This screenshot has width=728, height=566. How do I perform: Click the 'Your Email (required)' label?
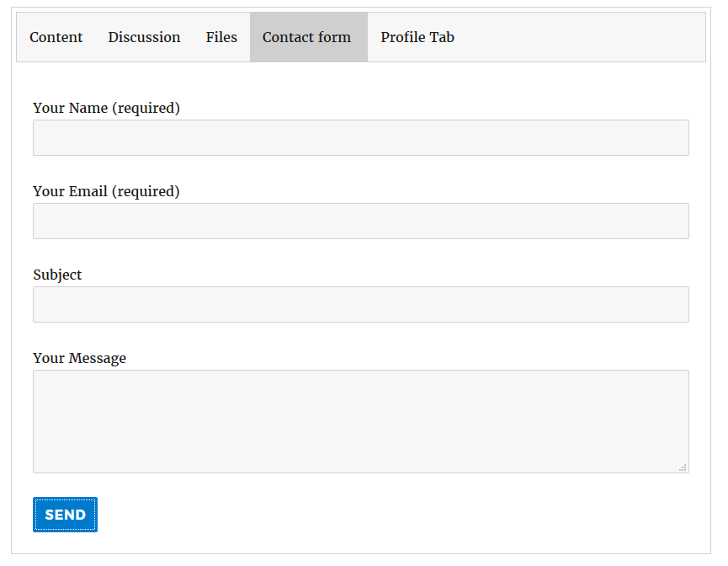[x=106, y=191]
